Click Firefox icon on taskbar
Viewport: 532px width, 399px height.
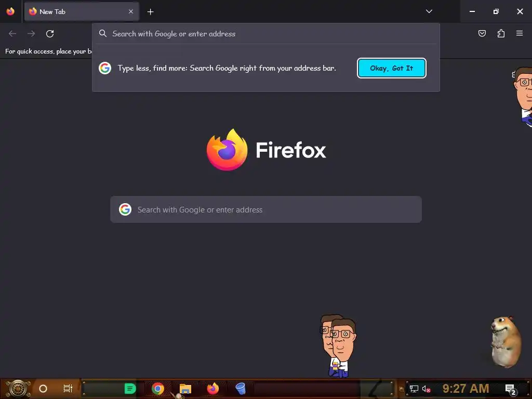click(213, 389)
